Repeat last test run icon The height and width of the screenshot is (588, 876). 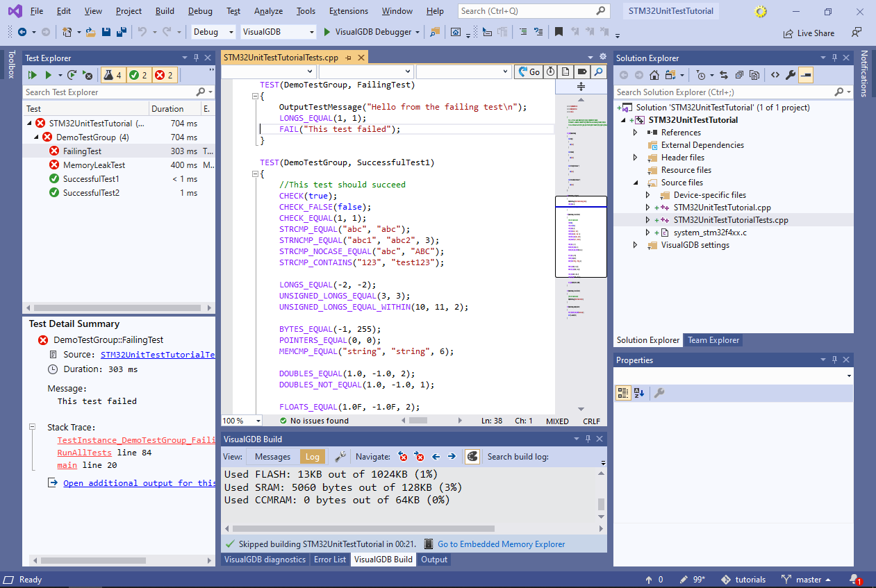[x=72, y=75]
